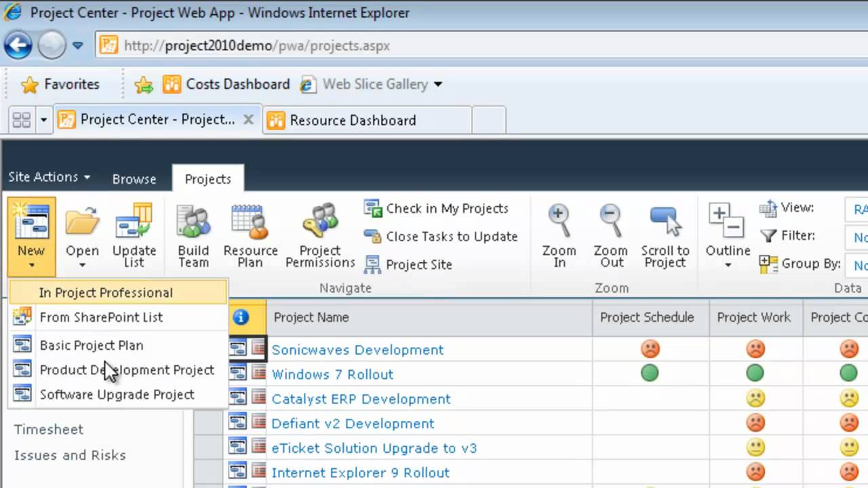Open the Resource Plan calendar icon

pos(250,222)
